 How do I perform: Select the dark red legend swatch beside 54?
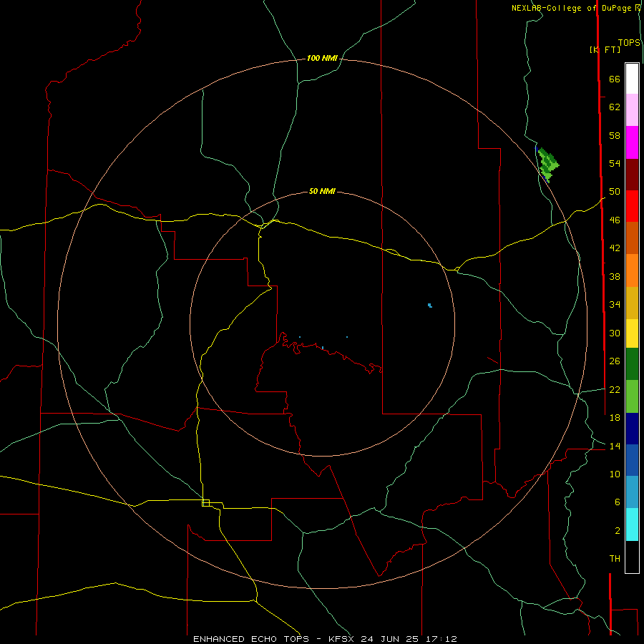point(632,174)
